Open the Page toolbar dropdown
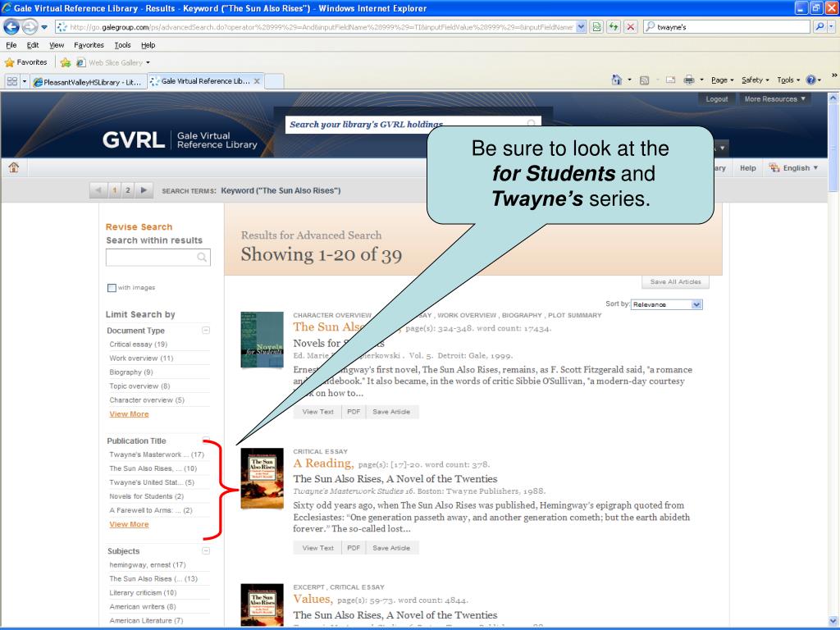This screenshot has width=840, height=630. [x=722, y=80]
